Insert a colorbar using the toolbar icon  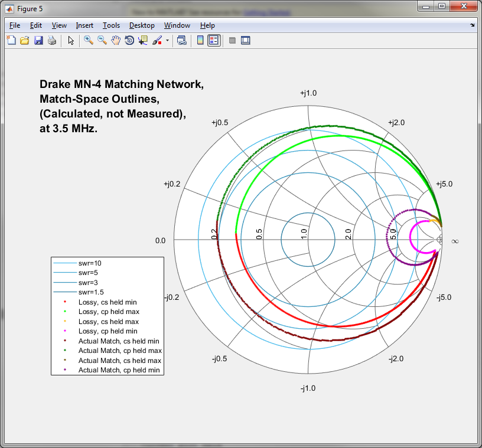coord(200,40)
